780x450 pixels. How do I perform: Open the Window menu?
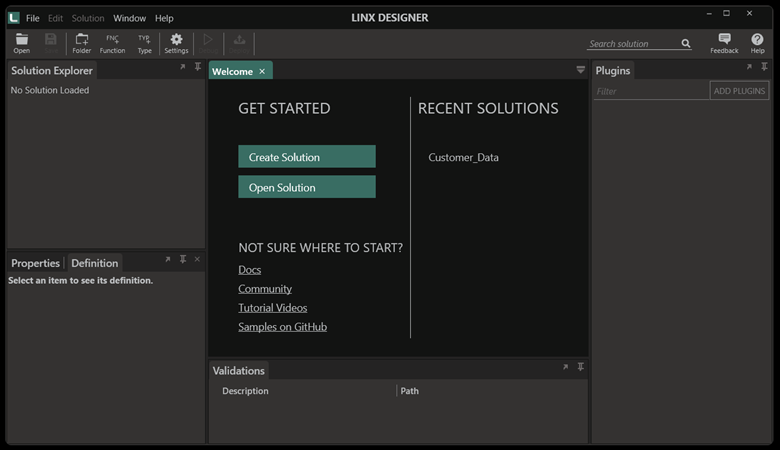click(x=129, y=18)
